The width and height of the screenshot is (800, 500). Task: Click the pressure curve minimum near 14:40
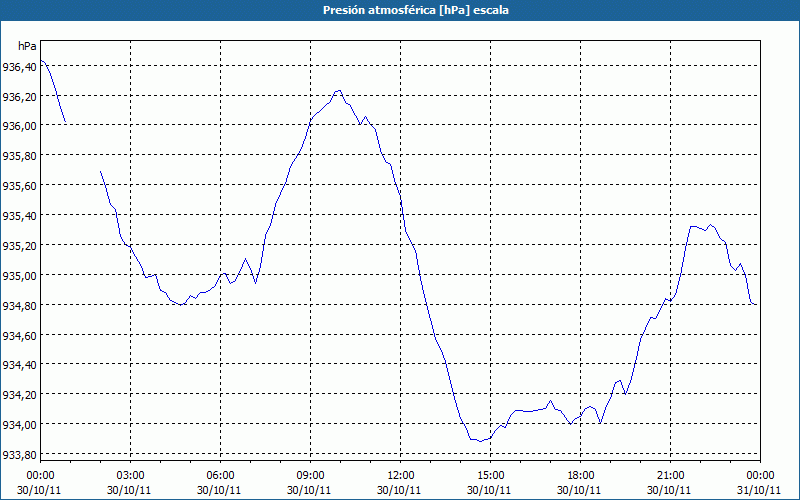(x=480, y=441)
